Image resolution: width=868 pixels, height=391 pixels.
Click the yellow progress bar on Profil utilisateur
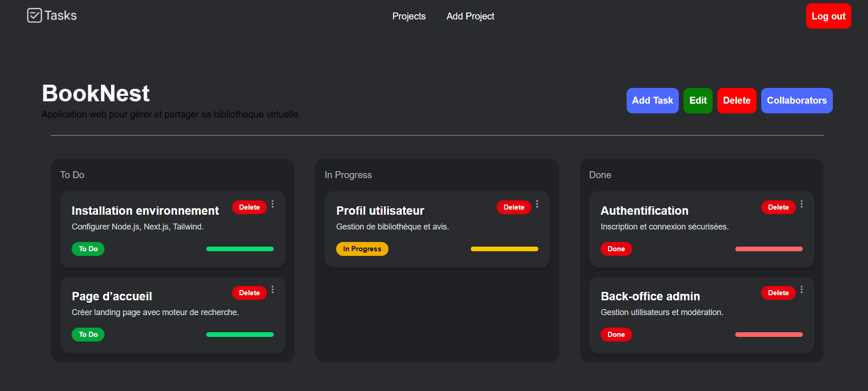(505, 249)
